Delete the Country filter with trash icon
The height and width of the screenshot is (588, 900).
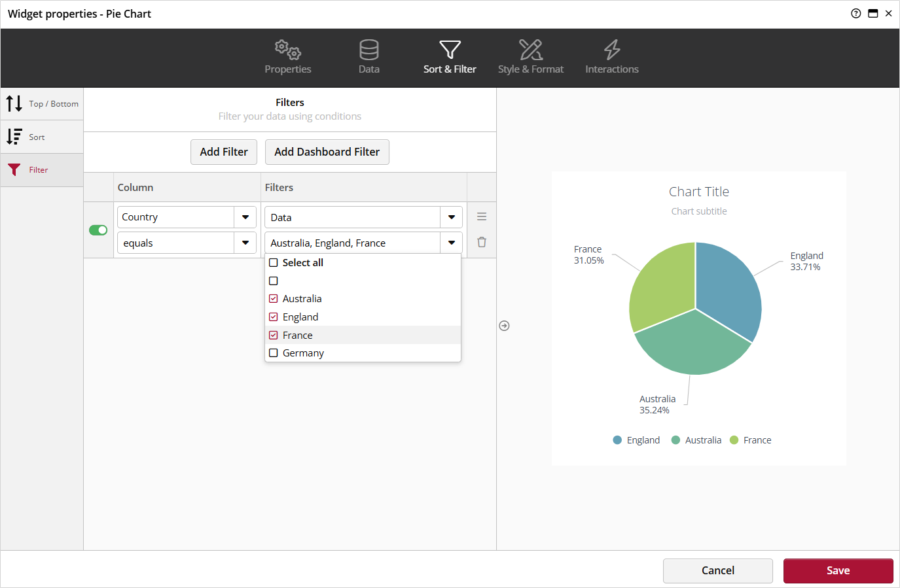point(482,242)
